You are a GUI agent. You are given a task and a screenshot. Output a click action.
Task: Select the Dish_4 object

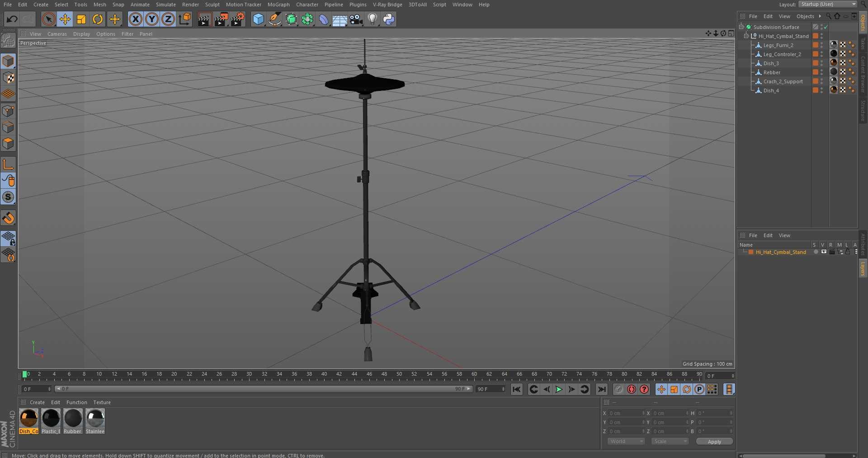pos(771,91)
